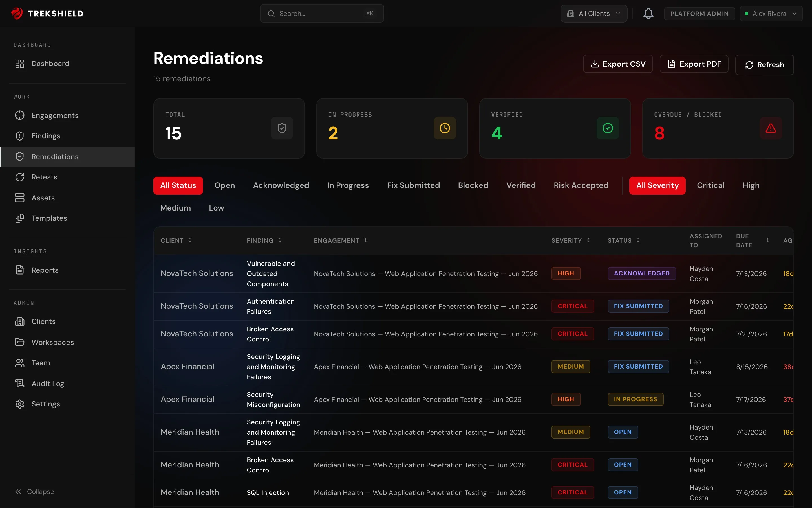Click the check icon in Verified card
This screenshot has width=812, height=508.
click(x=608, y=128)
